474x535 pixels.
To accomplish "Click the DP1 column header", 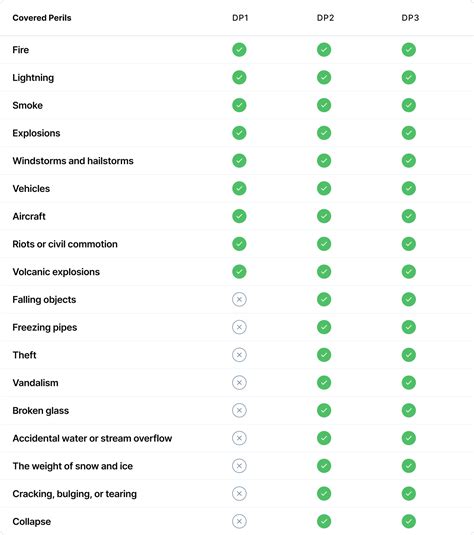I will 240,18.
